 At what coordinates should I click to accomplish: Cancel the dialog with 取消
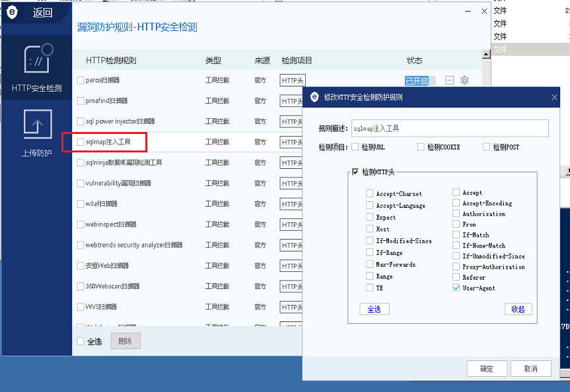click(531, 369)
